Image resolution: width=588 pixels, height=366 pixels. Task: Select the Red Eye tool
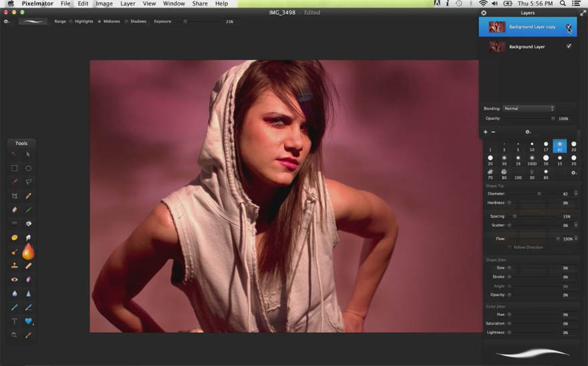14,279
